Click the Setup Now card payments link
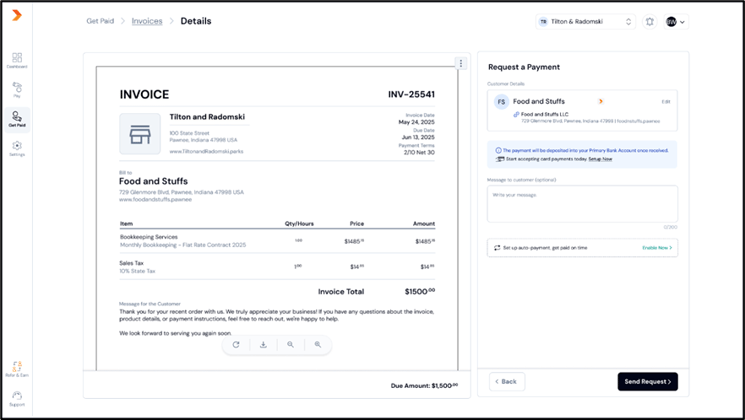This screenshot has width=745, height=420. (x=600, y=159)
